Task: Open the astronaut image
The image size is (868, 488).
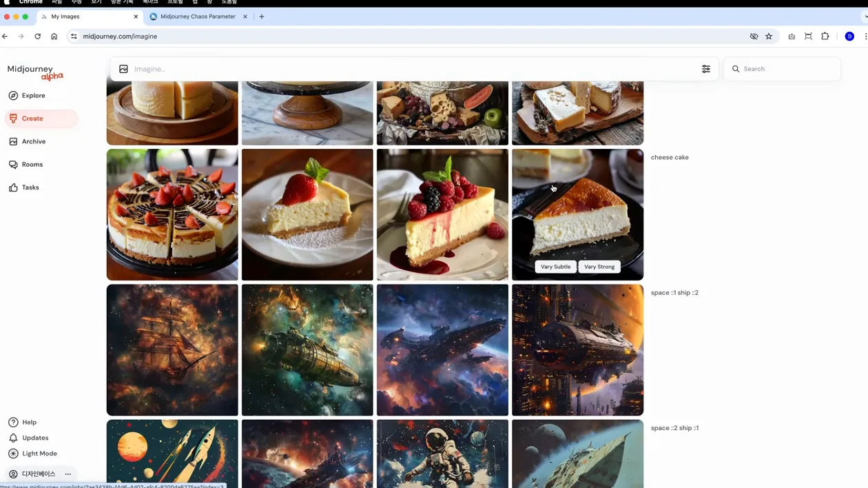Action: [x=442, y=454]
